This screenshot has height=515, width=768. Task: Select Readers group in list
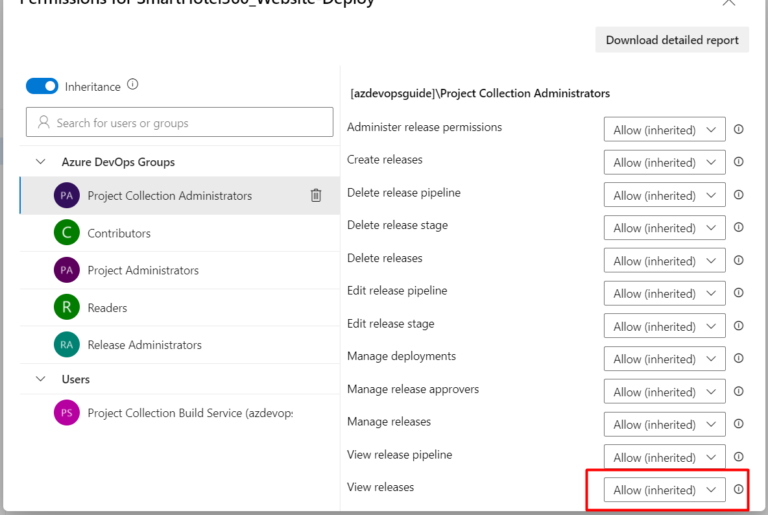click(x=106, y=308)
